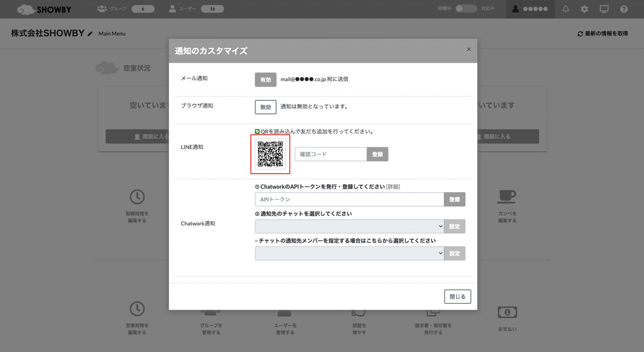Click the お支払い money icon
The height and width of the screenshot is (352, 644).
507,312
